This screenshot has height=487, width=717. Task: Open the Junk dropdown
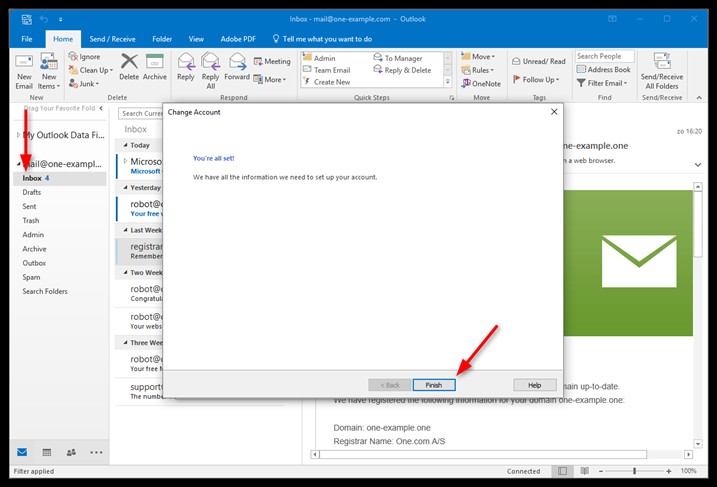click(x=84, y=84)
